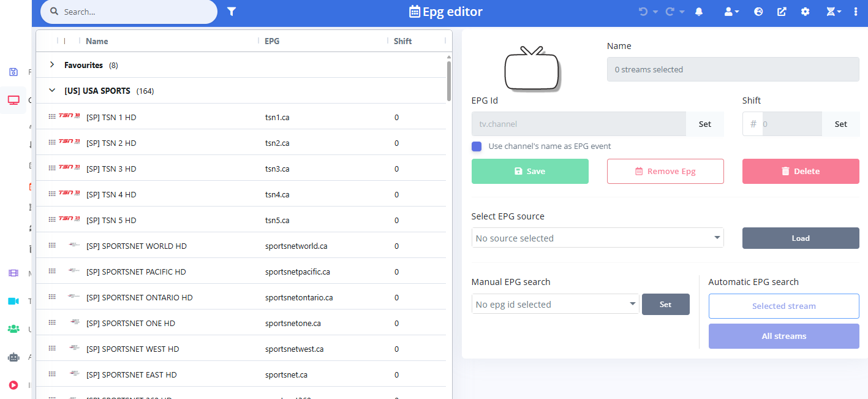Image resolution: width=868 pixels, height=399 pixels.
Task: Click drag handle of SPORTSNET ONE HD row
Action: [x=52, y=323]
